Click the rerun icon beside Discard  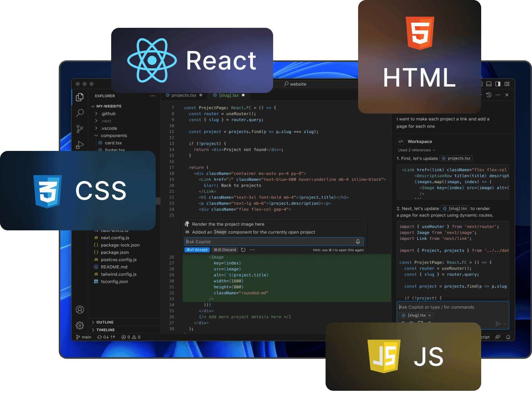243,250
